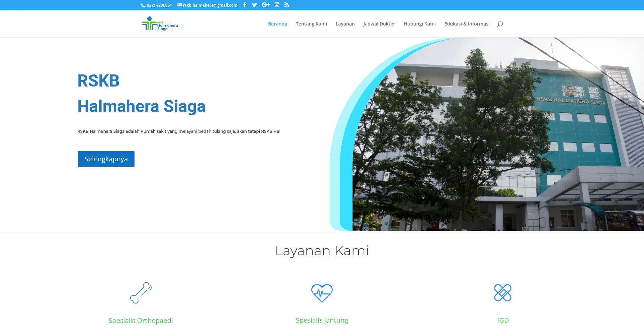644x333 pixels.
Task: Go to the Beranda menu item
Action: point(277,24)
